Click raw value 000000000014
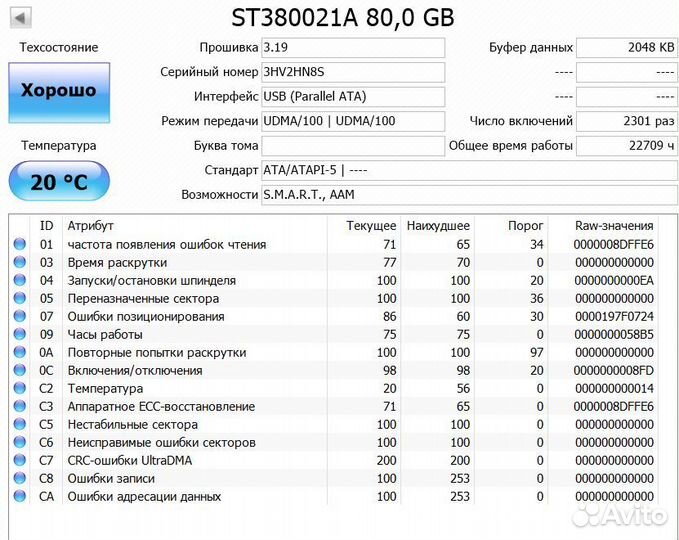This screenshot has width=679, height=540. tap(614, 388)
